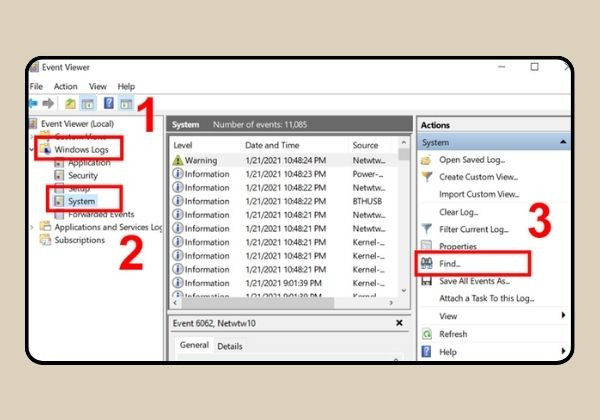600x420 pixels.
Task: Click the Forward arrow toolbar icon
Action: [48, 103]
